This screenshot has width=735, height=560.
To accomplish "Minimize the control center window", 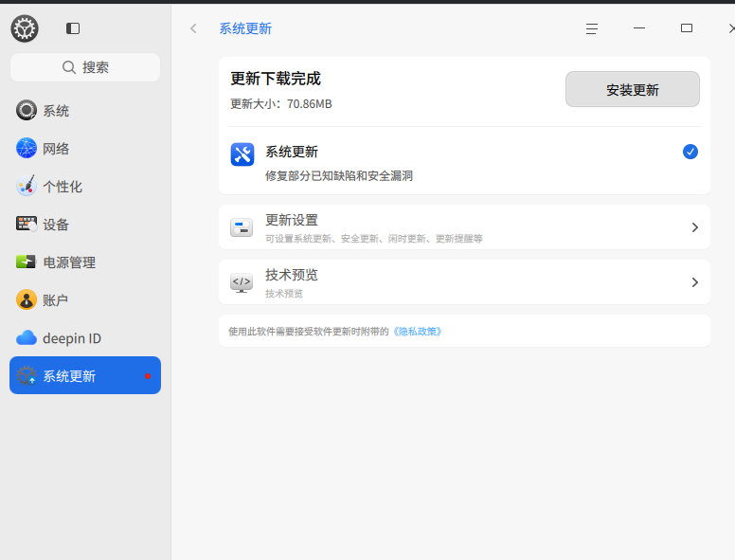I will tap(639, 28).
